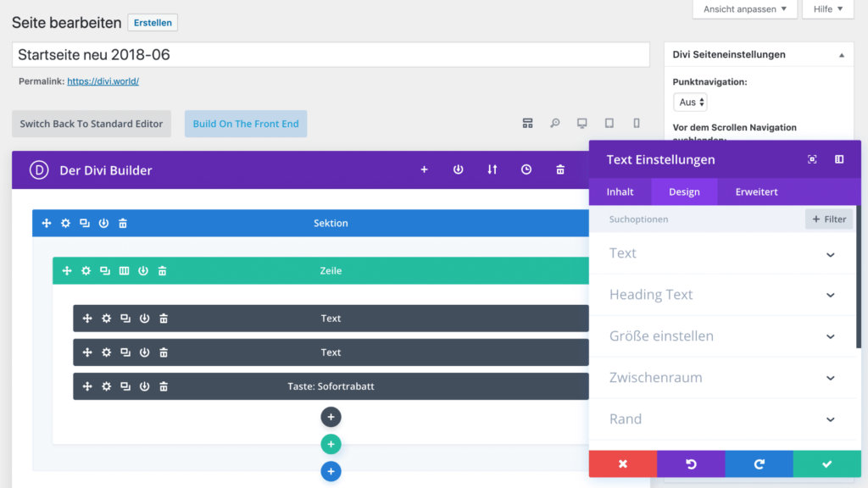The width and height of the screenshot is (868, 488).
Task: Open settings gear of first Text module
Action: (106, 319)
